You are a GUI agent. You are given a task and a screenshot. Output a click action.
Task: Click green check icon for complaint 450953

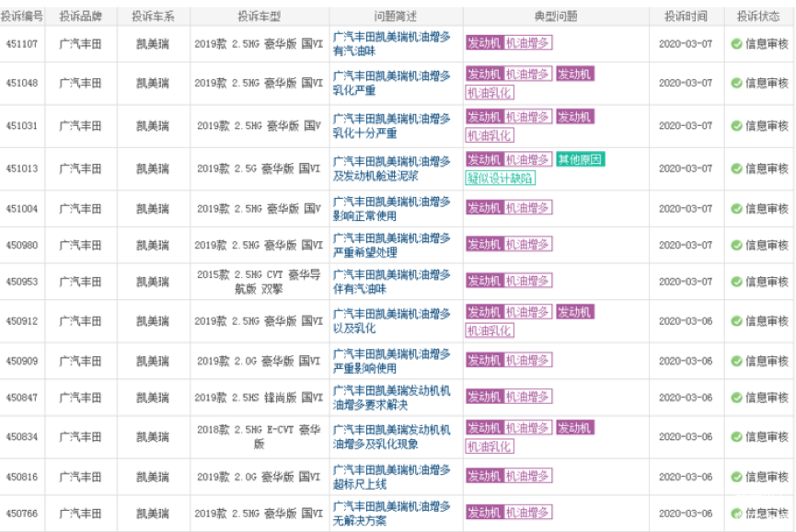point(736,282)
